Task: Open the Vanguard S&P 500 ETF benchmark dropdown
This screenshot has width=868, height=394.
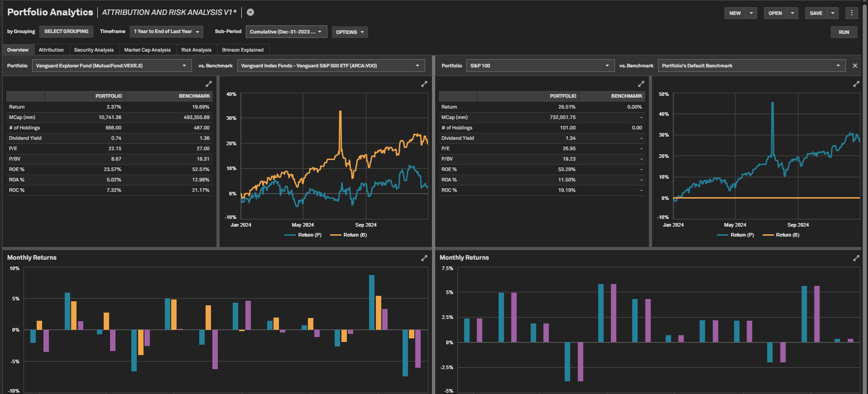Action: (x=331, y=66)
